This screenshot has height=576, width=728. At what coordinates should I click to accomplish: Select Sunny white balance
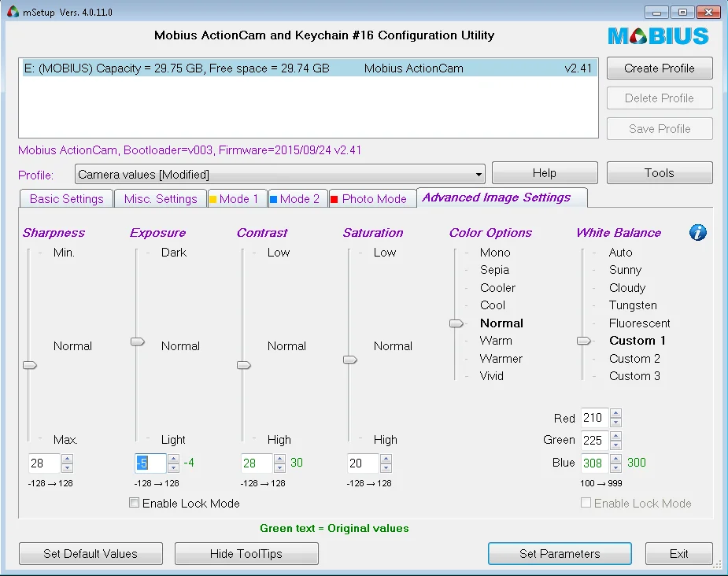click(x=625, y=270)
